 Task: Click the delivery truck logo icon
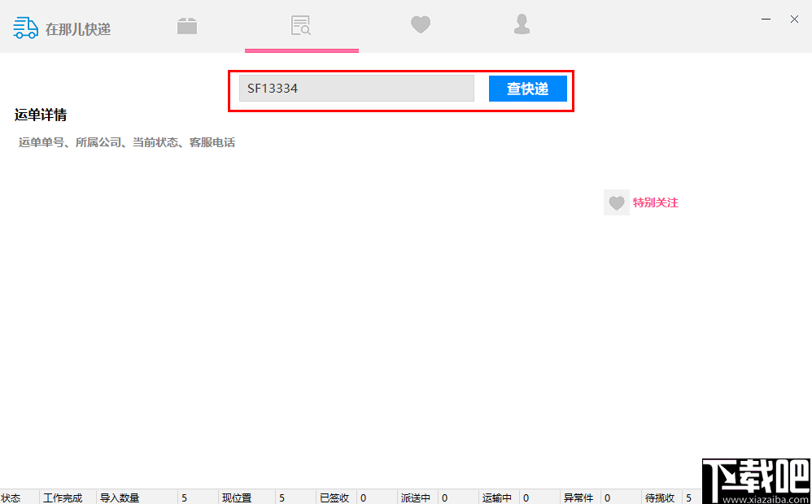pos(24,27)
